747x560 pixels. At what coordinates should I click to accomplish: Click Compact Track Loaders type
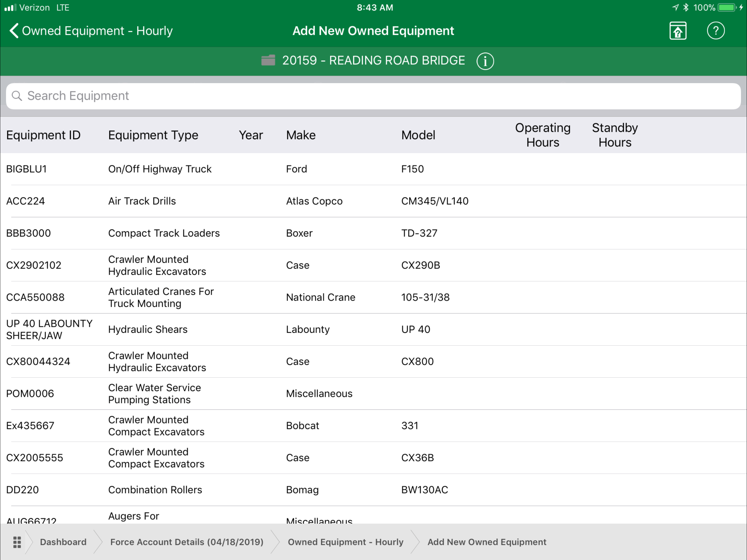(164, 233)
